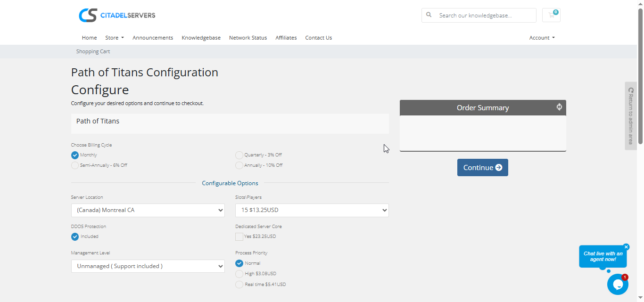Expand the Slots\Players dropdown

(x=312, y=210)
